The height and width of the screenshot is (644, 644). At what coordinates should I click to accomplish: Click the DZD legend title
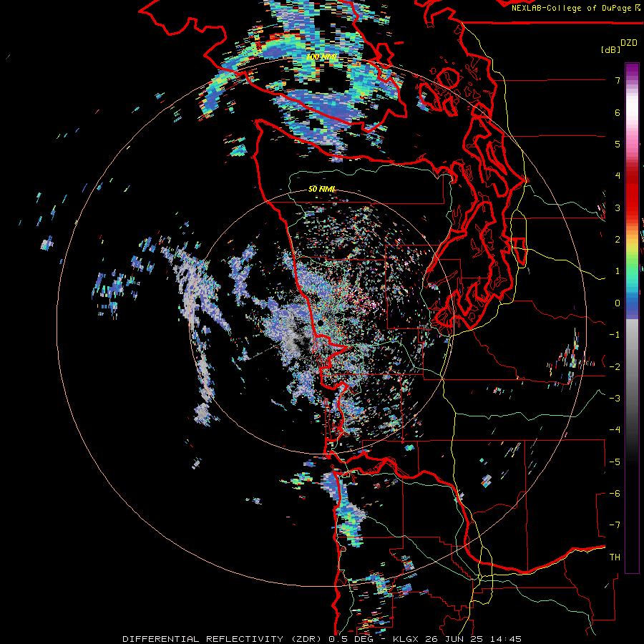tap(628, 43)
